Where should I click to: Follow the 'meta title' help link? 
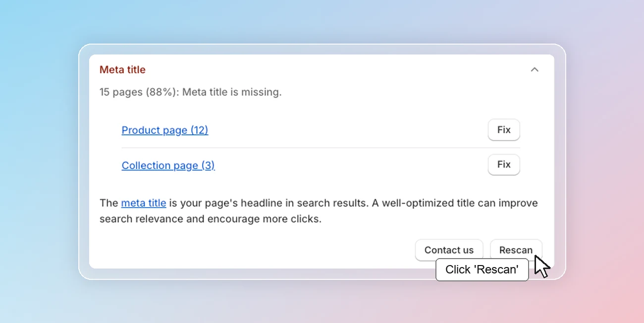144,203
